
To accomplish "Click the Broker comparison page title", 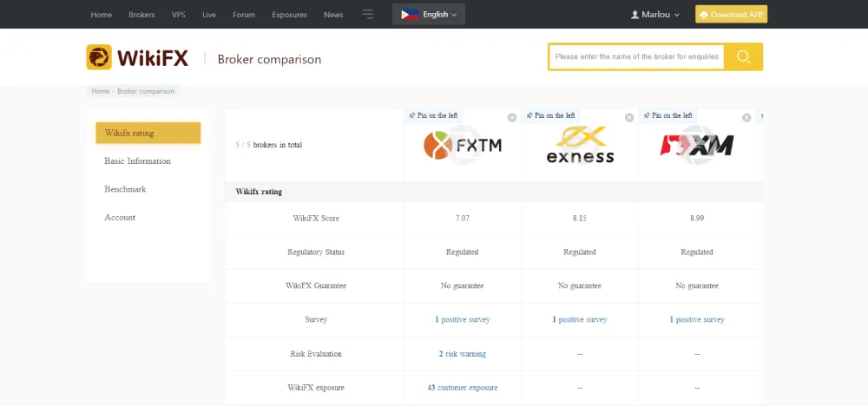I will 270,59.
